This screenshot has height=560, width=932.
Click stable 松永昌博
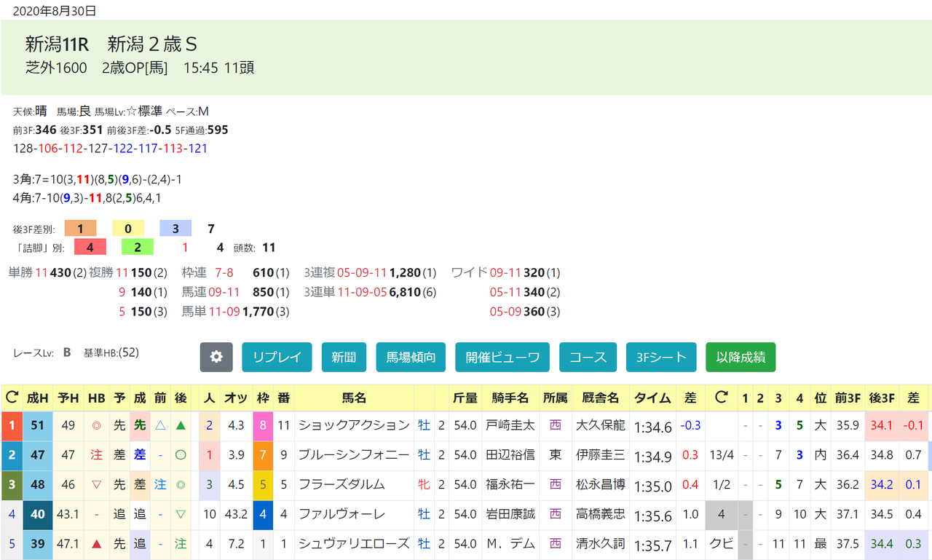click(601, 485)
